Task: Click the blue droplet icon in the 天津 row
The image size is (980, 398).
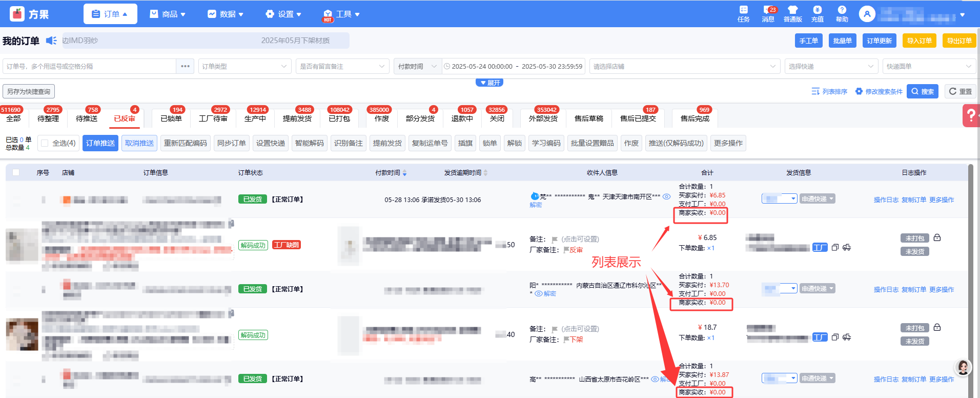Action: 535,196
